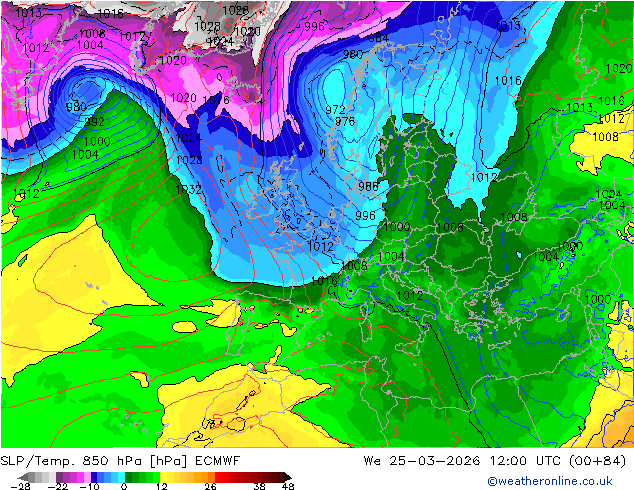Viewport: 634px width, 490px height.
Task: Click the -28 value on the temperature legend
Action: point(20,486)
